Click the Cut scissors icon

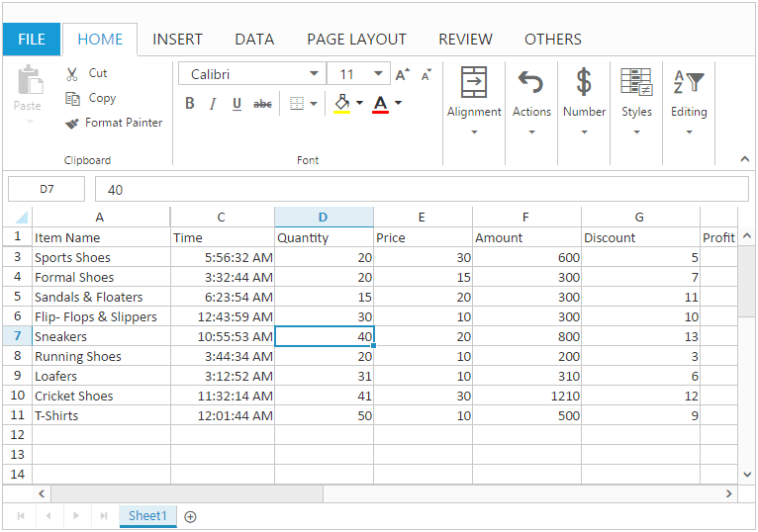[72, 73]
